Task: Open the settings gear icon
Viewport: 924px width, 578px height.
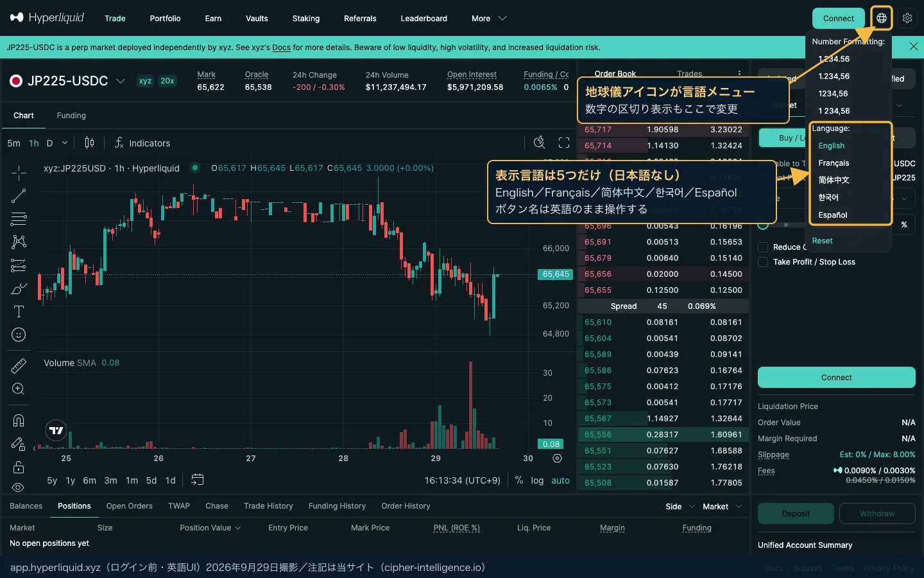Action: [907, 18]
